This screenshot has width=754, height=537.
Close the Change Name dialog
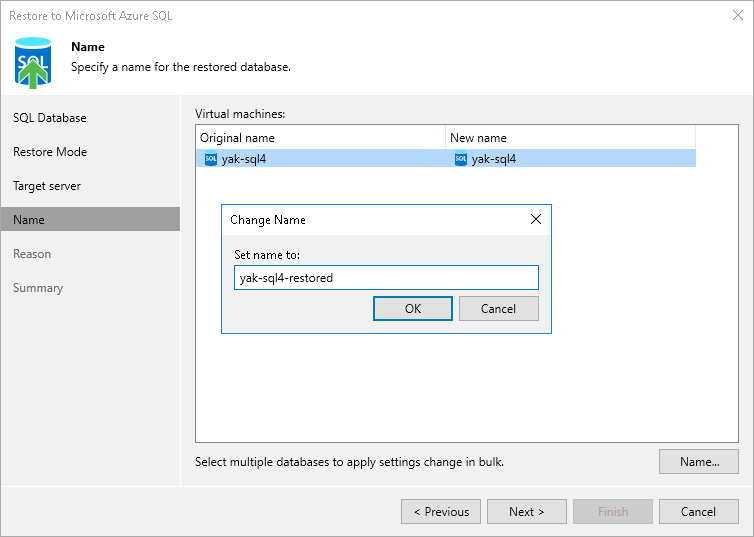536,219
